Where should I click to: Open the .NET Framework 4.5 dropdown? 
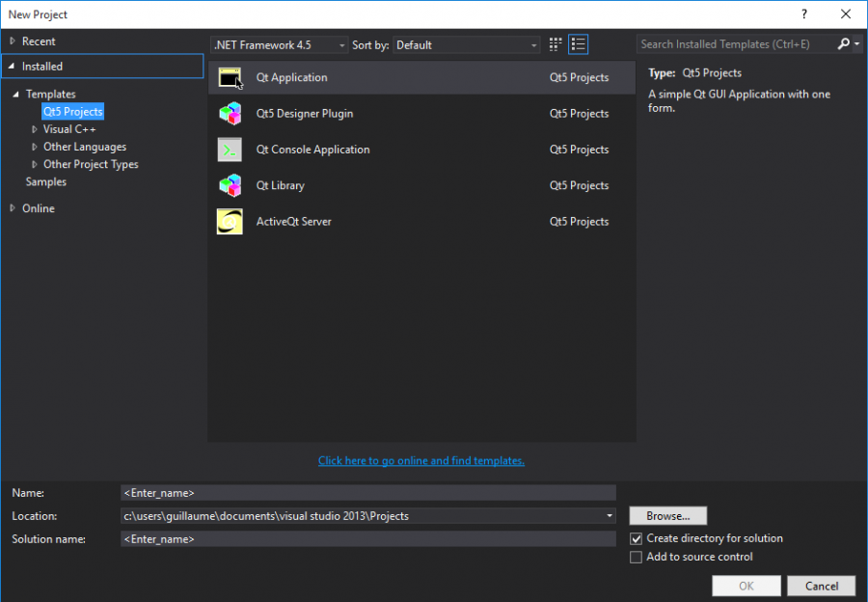280,44
